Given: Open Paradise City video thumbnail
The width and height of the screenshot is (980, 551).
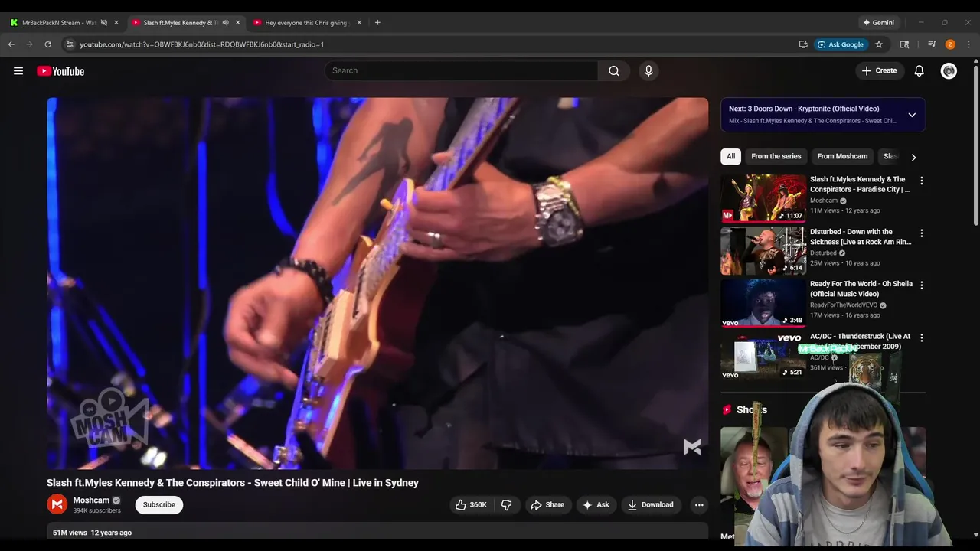Looking at the screenshot, I should tap(763, 198).
